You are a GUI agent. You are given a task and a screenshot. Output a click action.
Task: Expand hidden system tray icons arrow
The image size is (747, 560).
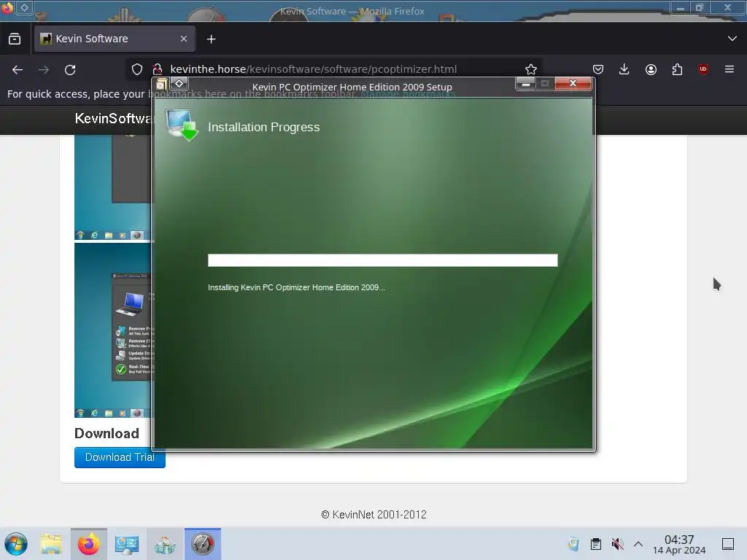click(x=638, y=544)
